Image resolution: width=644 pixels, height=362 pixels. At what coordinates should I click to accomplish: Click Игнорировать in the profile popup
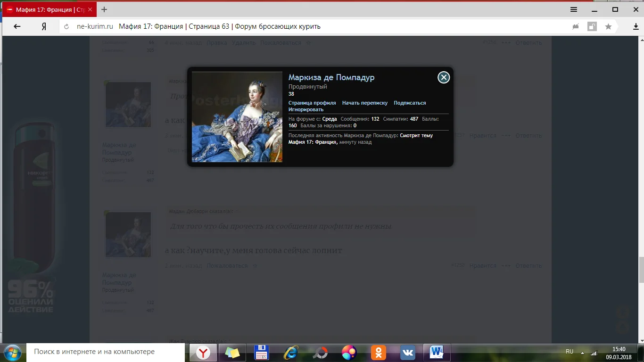pyautogui.click(x=306, y=109)
